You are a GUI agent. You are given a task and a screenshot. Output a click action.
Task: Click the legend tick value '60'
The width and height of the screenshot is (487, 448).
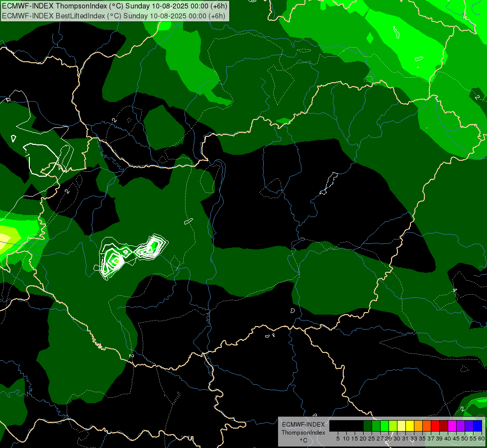point(482,439)
